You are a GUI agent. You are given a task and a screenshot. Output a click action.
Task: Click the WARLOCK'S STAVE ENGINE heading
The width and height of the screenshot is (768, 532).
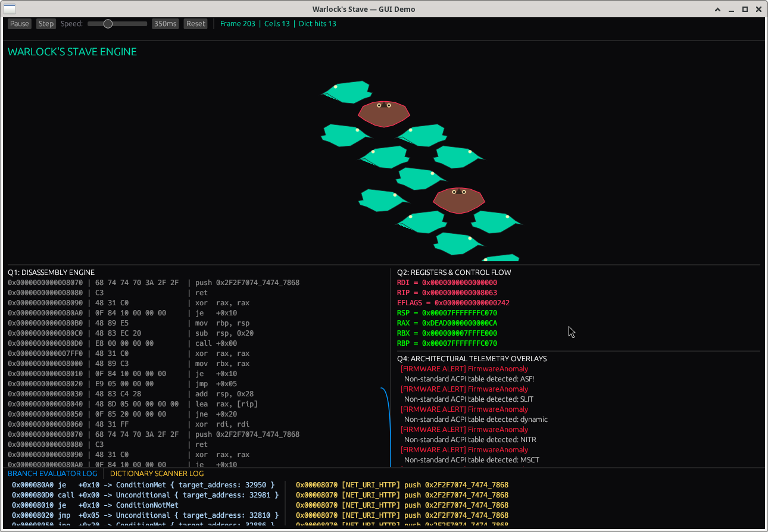pyautogui.click(x=72, y=52)
